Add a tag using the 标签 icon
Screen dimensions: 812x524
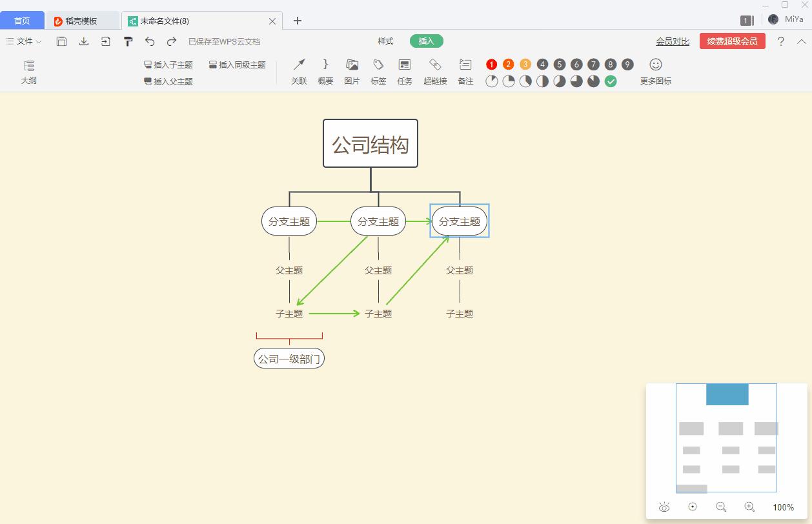(x=378, y=71)
